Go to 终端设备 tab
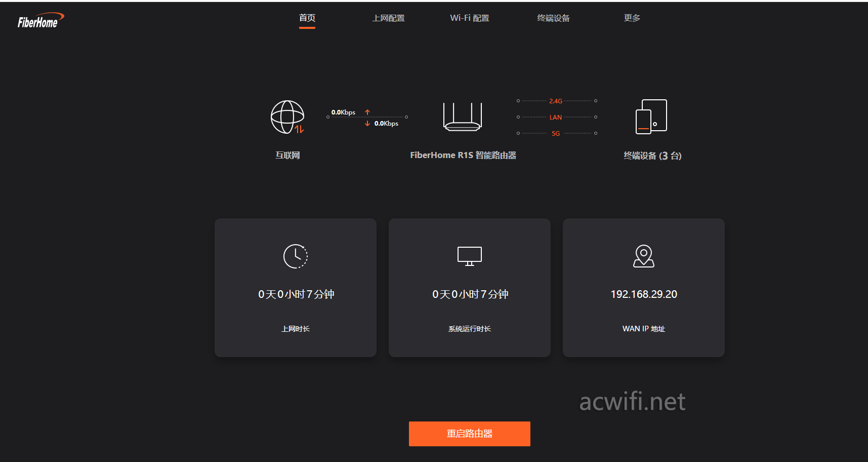868x462 pixels. coord(553,18)
